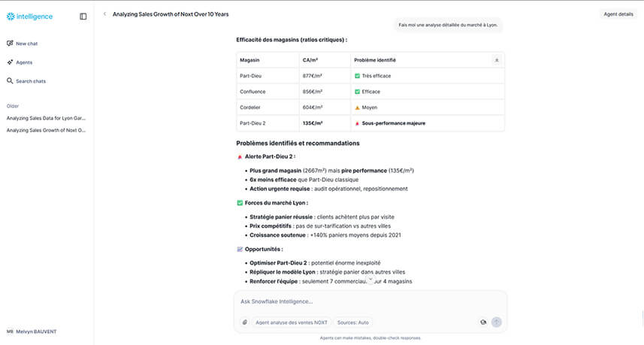
Task: Click the Problème identifié column header
Action: pyautogui.click(x=374, y=59)
